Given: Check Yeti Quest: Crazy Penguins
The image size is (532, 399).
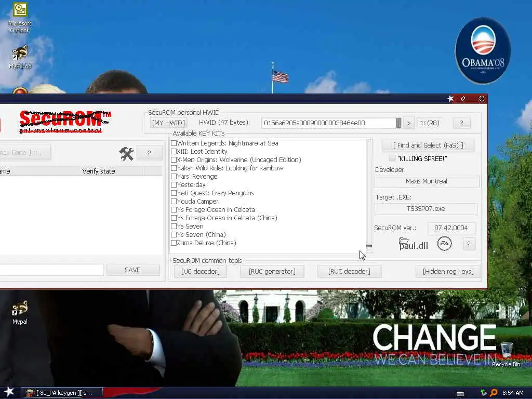Looking at the screenshot, I should (x=174, y=193).
